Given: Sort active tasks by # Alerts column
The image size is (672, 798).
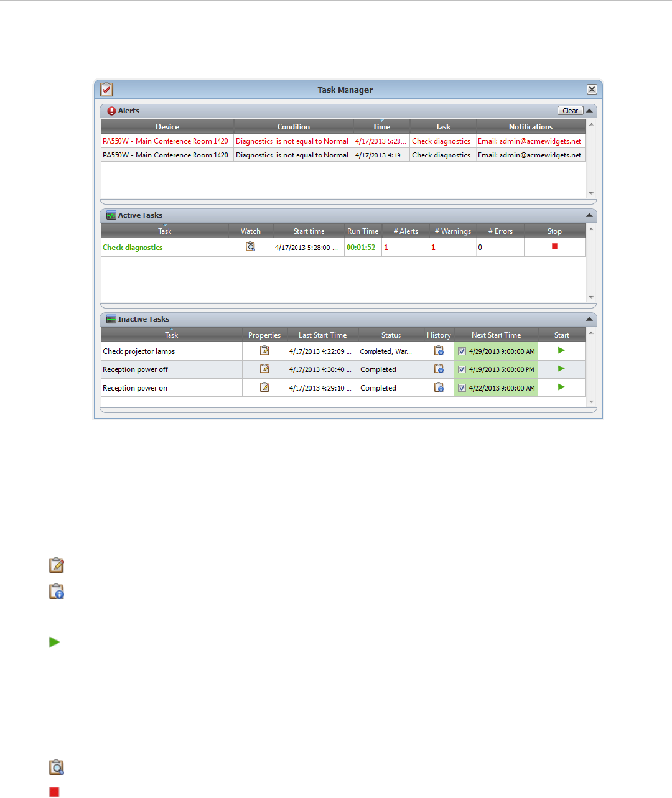Looking at the screenshot, I should pos(406,231).
